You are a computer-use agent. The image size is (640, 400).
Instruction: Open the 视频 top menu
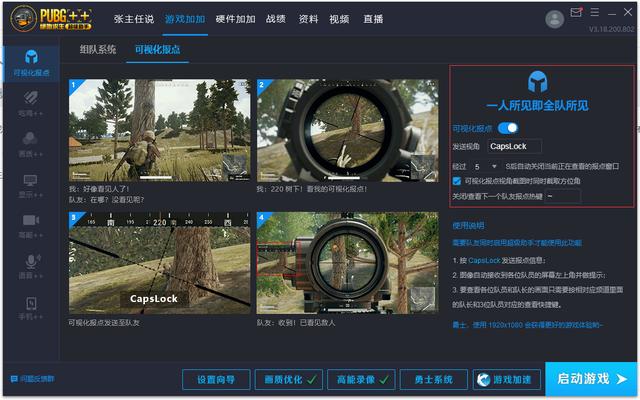pyautogui.click(x=339, y=19)
